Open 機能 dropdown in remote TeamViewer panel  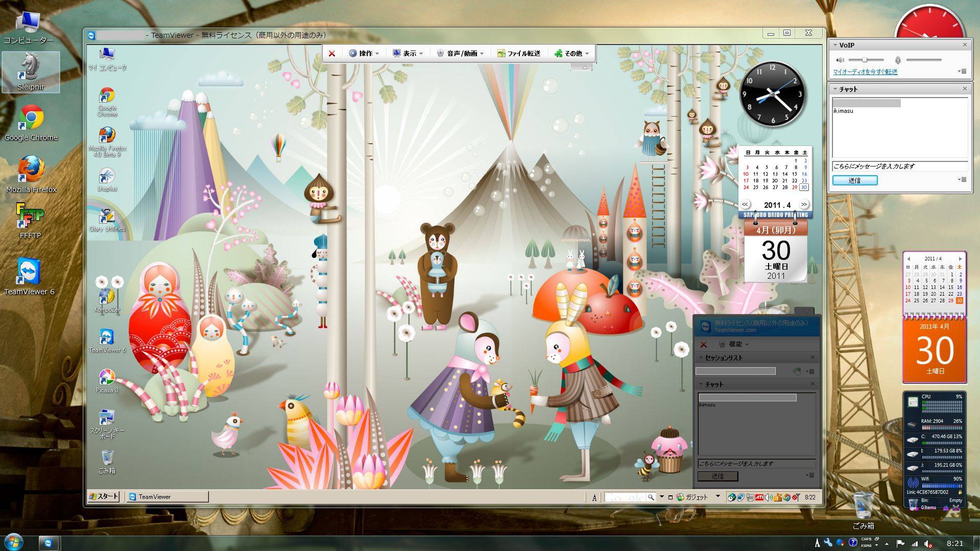click(x=734, y=344)
